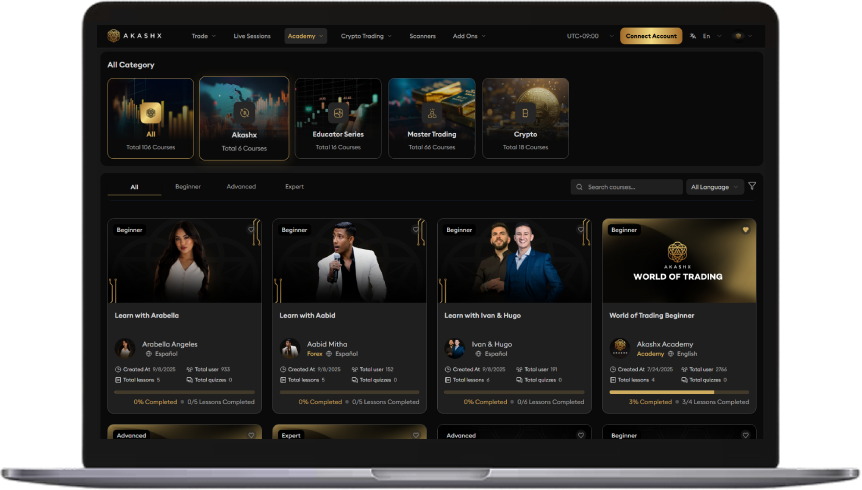Image resolution: width=862 pixels, height=490 pixels.
Task: Switch to the Advanced tab
Action: click(241, 187)
